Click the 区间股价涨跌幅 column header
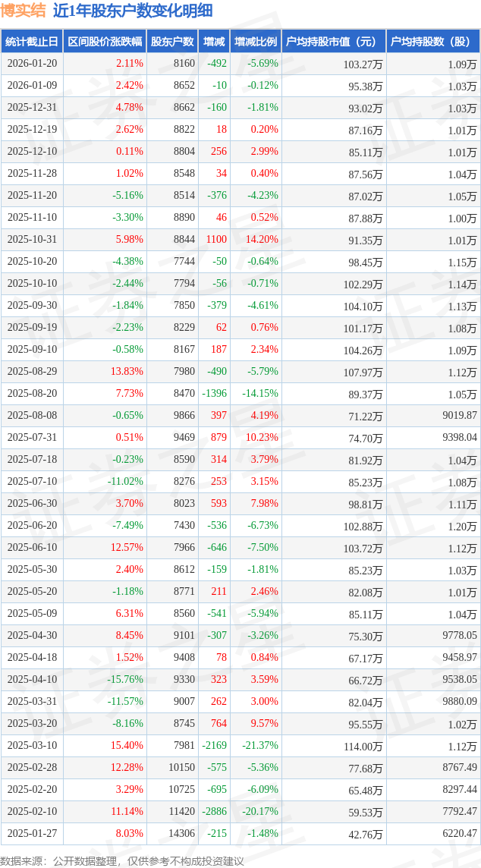 pyautogui.click(x=104, y=42)
